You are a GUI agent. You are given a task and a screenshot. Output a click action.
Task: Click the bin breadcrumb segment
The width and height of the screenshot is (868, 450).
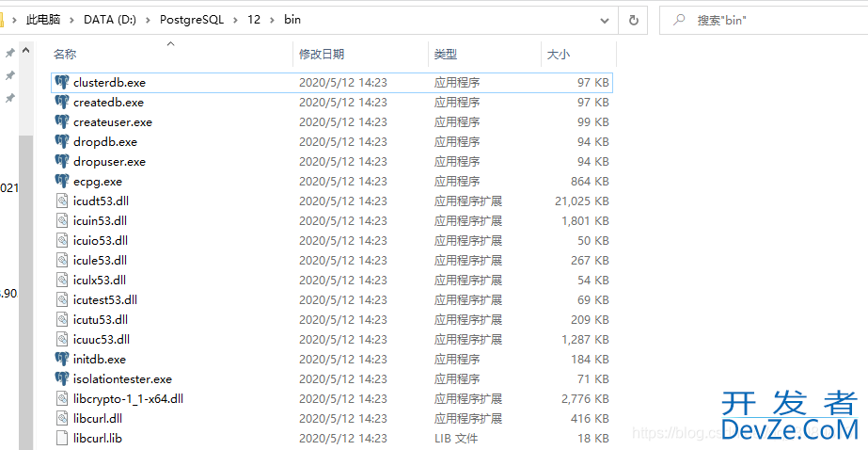(292, 20)
